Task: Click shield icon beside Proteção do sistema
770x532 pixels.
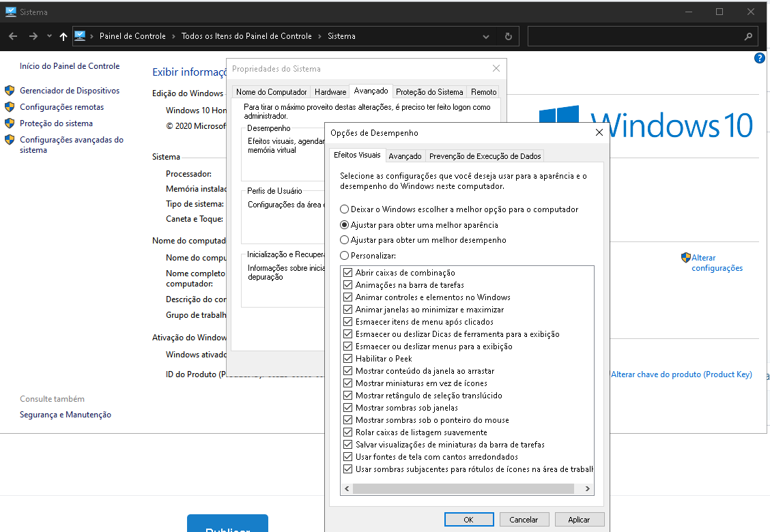Action: point(10,123)
